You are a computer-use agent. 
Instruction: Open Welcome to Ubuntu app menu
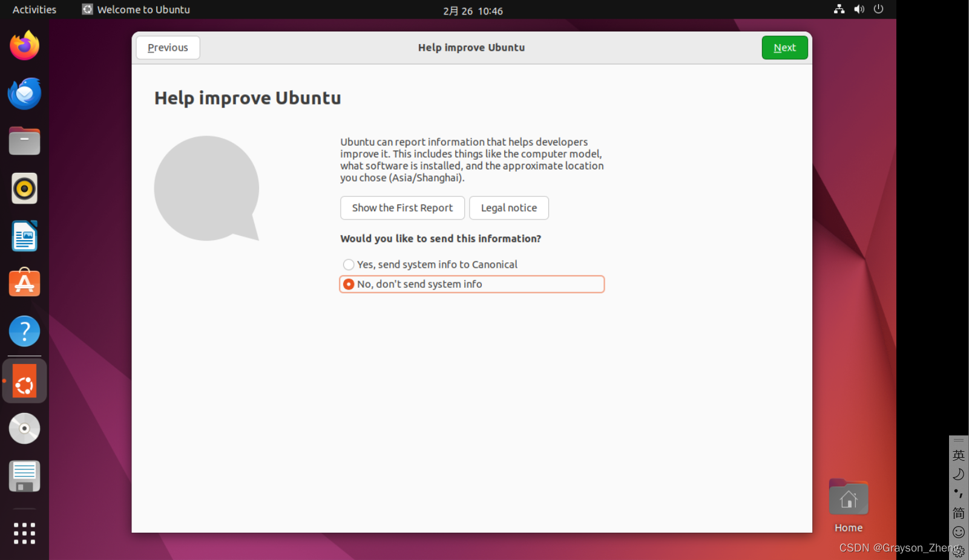136,10
